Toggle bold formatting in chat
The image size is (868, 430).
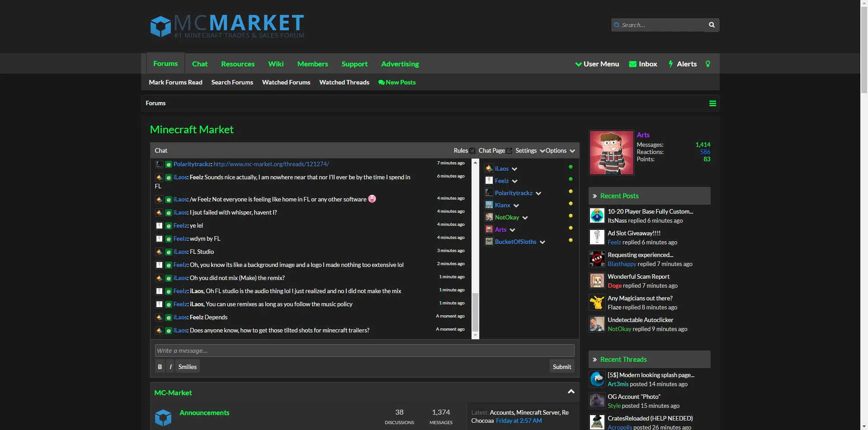tap(160, 367)
